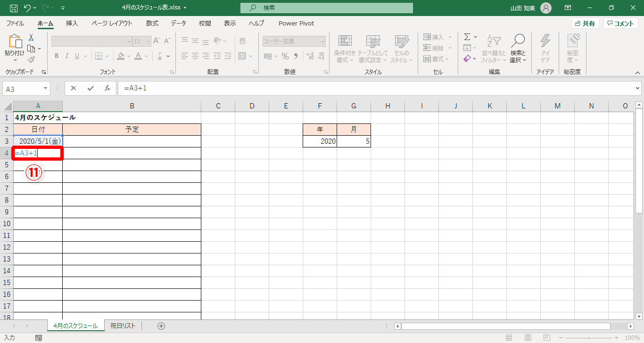Cancel the formula entry with the X icon

point(74,88)
